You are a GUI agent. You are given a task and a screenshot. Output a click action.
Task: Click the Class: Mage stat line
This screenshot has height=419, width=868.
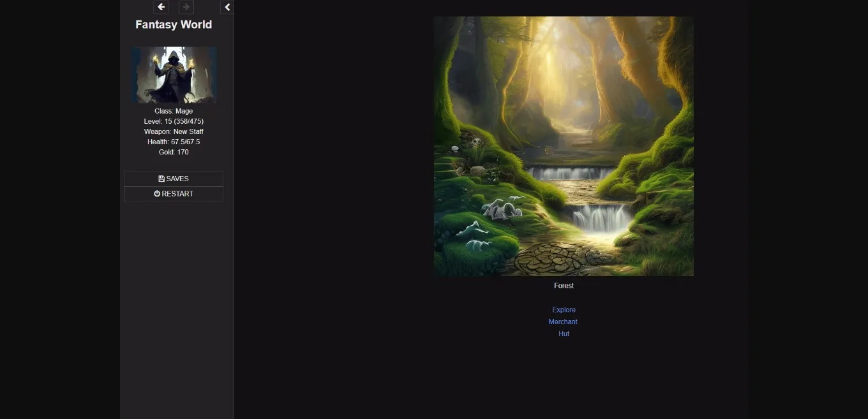coord(174,110)
